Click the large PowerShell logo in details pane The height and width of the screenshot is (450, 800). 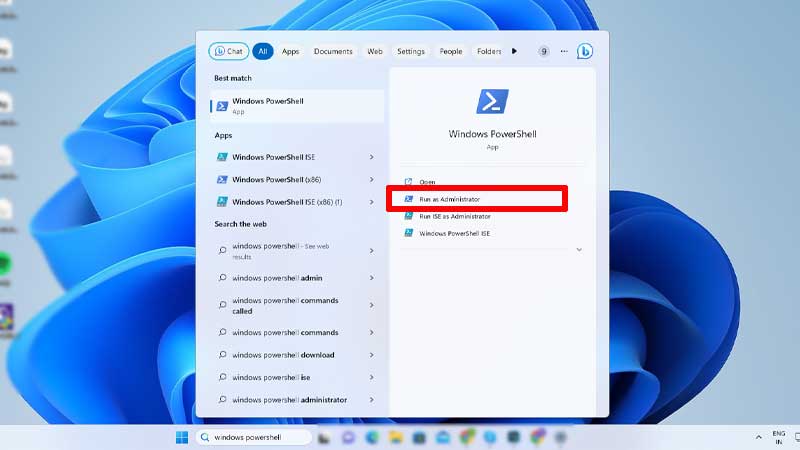tap(492, 101)
